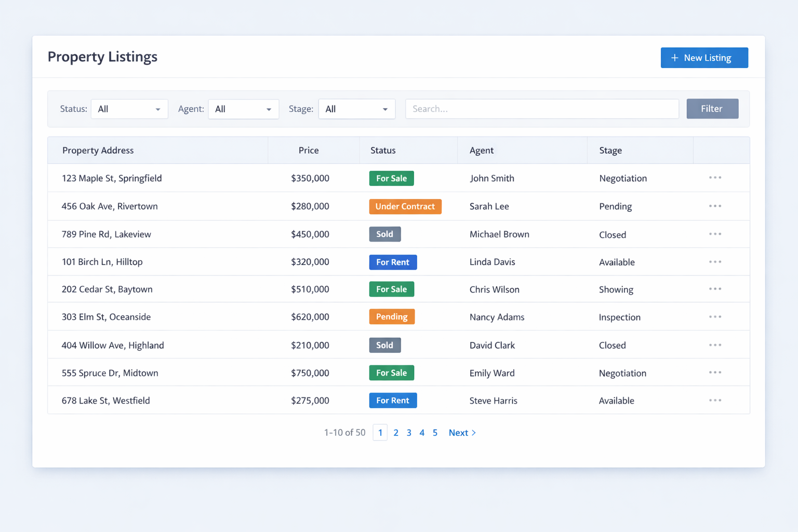Click the search field
This screenshot has height=532, width=798.
point(542,109)
